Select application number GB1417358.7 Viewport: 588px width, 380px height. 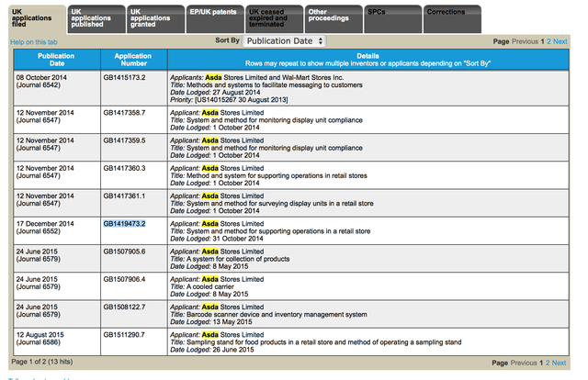(125, 113)
